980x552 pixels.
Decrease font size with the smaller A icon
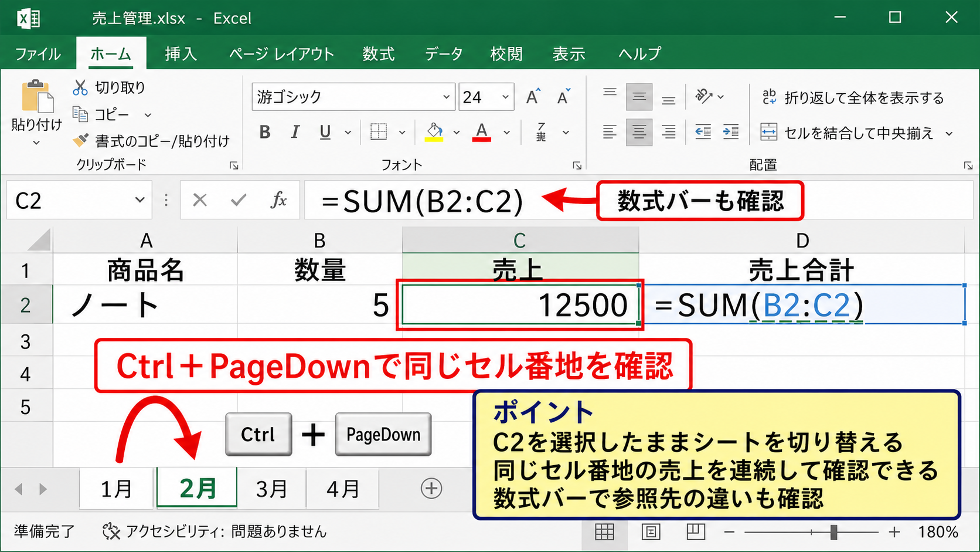pyautogui.click(x=563, y=97)
